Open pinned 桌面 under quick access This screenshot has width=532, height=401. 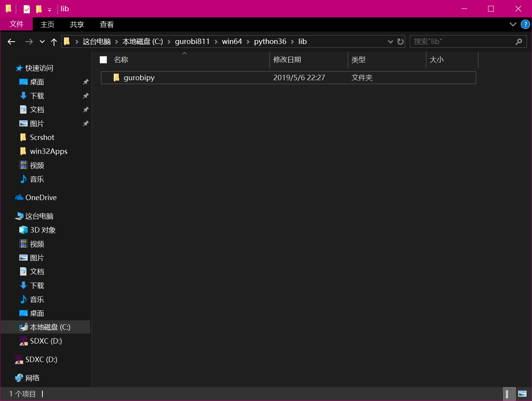(37, 82)
